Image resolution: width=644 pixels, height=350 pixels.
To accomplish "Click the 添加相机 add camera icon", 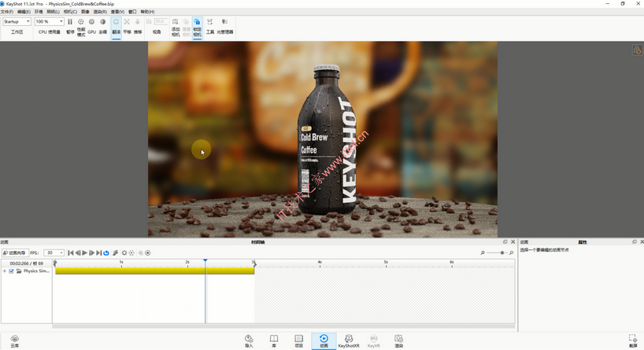I will coord(176,23).
